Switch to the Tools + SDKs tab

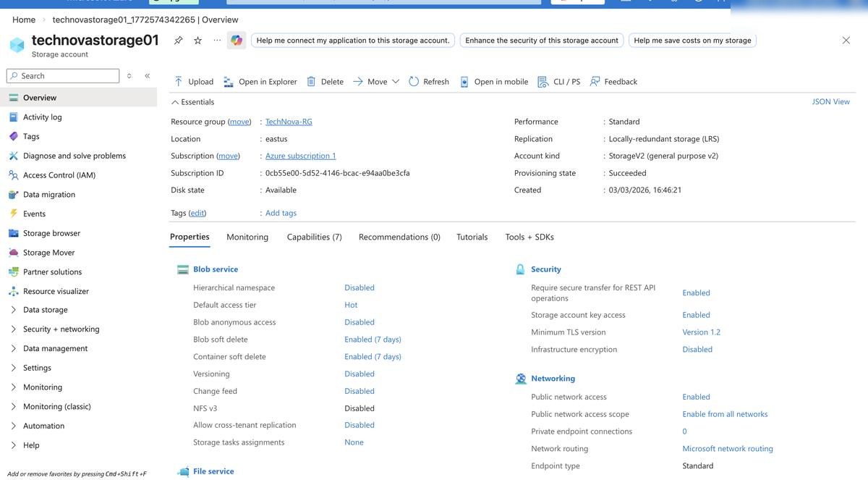pos(529,237)
